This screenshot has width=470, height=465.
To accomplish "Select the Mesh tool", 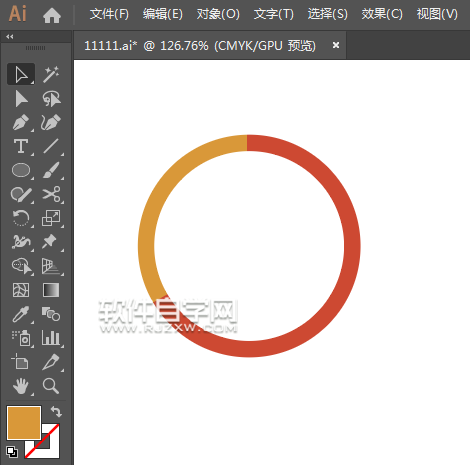I will (x=21, y=290).
